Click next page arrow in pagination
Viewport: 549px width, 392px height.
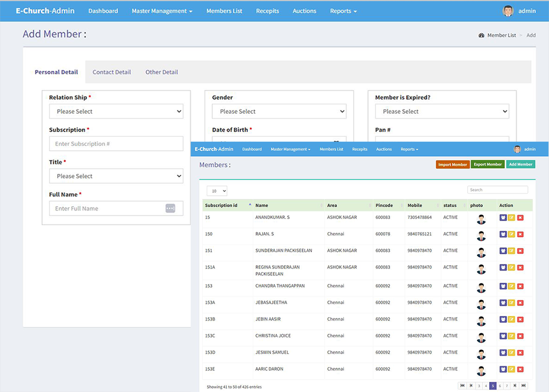516,386
